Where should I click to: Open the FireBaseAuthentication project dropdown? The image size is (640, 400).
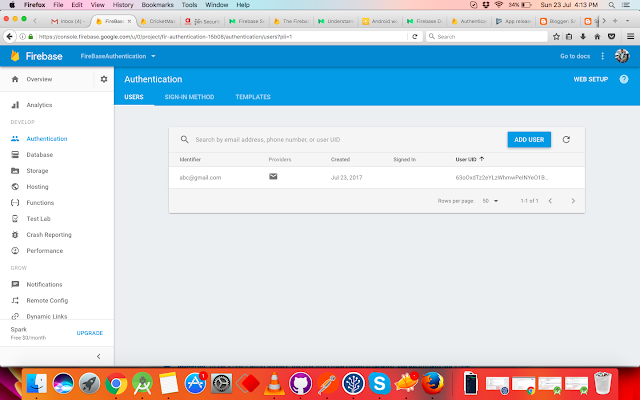coord(118,56)
